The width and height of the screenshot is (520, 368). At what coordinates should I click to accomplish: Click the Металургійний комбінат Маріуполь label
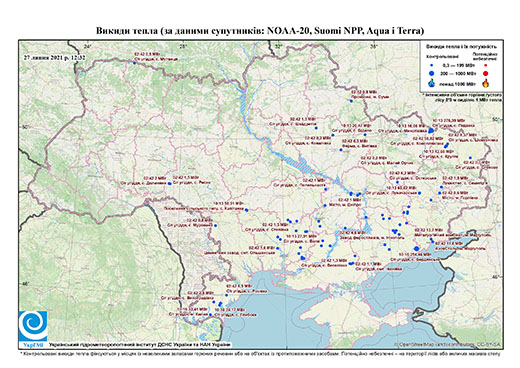coord(453,235)
